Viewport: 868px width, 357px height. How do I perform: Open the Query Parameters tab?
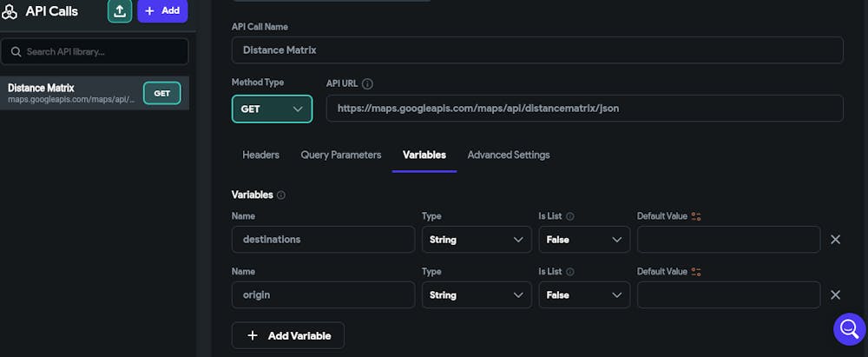tap(341, 155)
